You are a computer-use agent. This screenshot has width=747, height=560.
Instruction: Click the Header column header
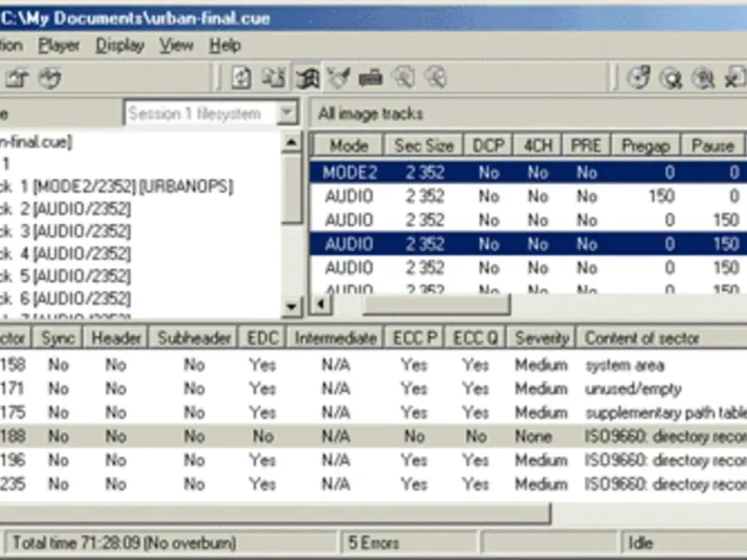[x=116, y=338]
